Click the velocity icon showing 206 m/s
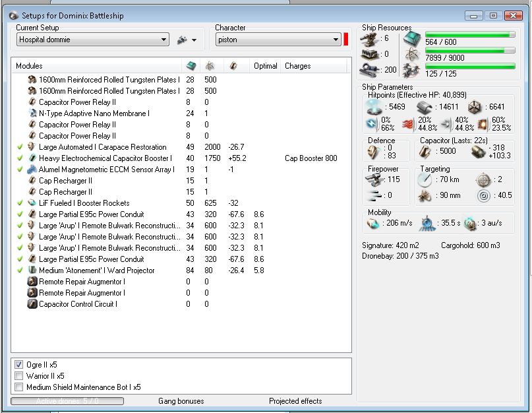532x413 pixels. [x=373, y=224]
